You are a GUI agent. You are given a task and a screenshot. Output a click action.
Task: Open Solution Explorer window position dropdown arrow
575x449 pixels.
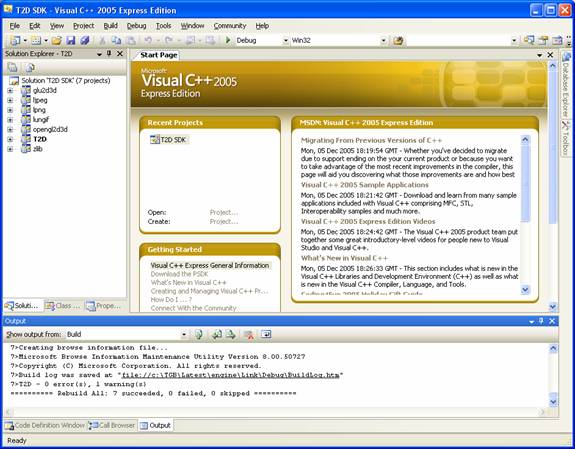coord(99,54)
